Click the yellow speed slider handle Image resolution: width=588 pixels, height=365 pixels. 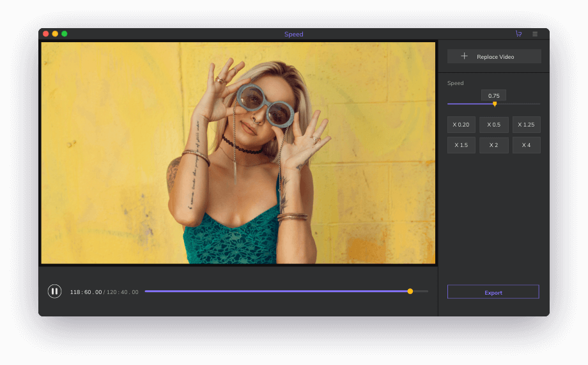tap(495, 104)
